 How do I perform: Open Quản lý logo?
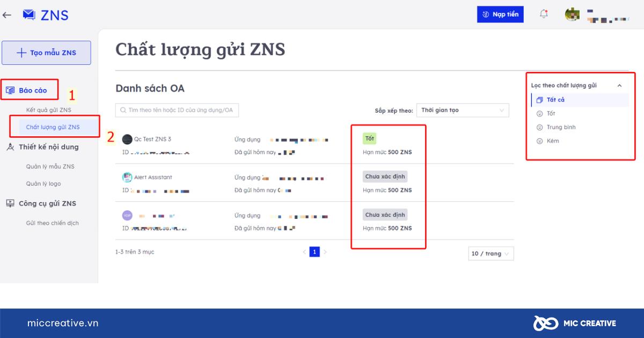(x=43, y=183)
